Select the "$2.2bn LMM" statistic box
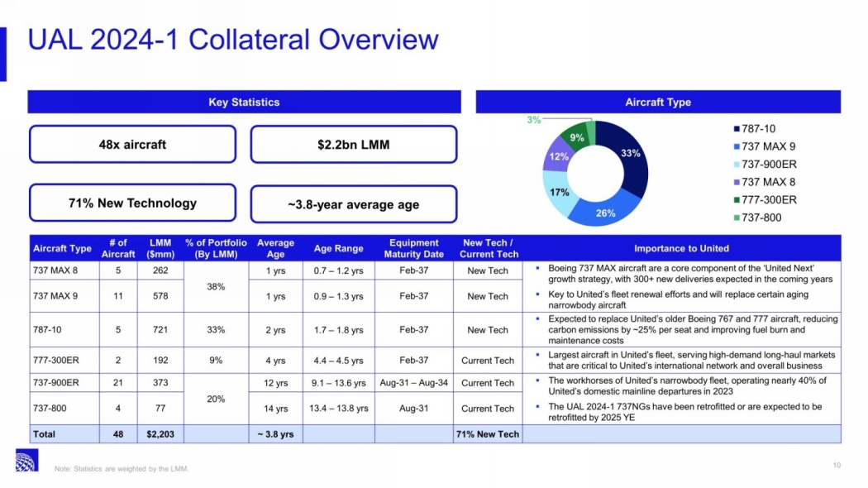This screenshot has width=868, height=488. tap(353, 145)
